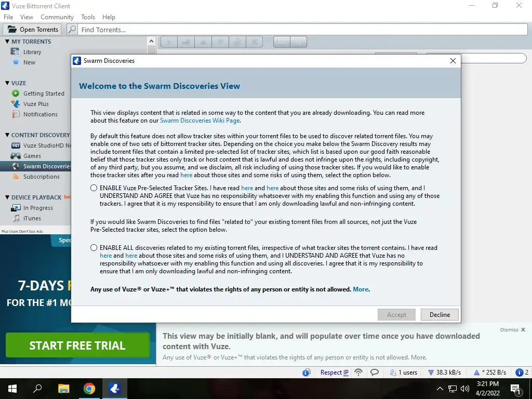The height and width of the screenshot is (399, 532).
Task: Open Notifications via its sidebar icon
Action: tap(16, 114)
